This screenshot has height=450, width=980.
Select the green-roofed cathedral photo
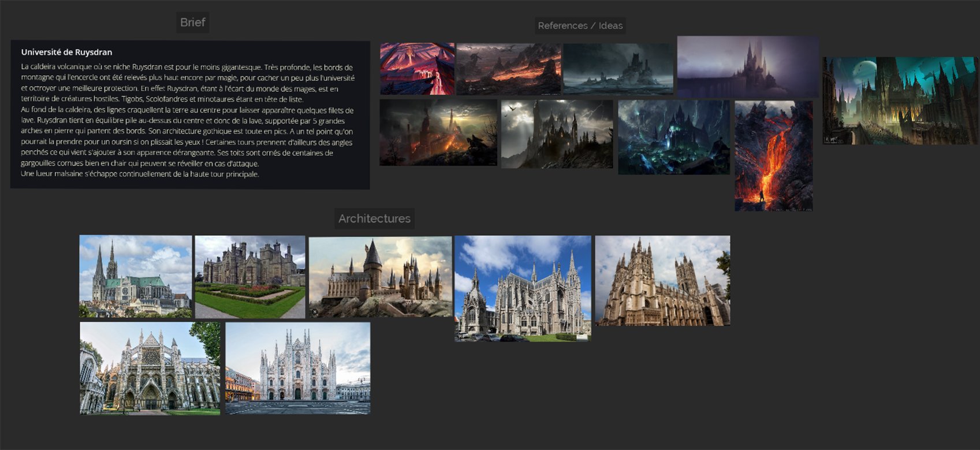point(135,276)
